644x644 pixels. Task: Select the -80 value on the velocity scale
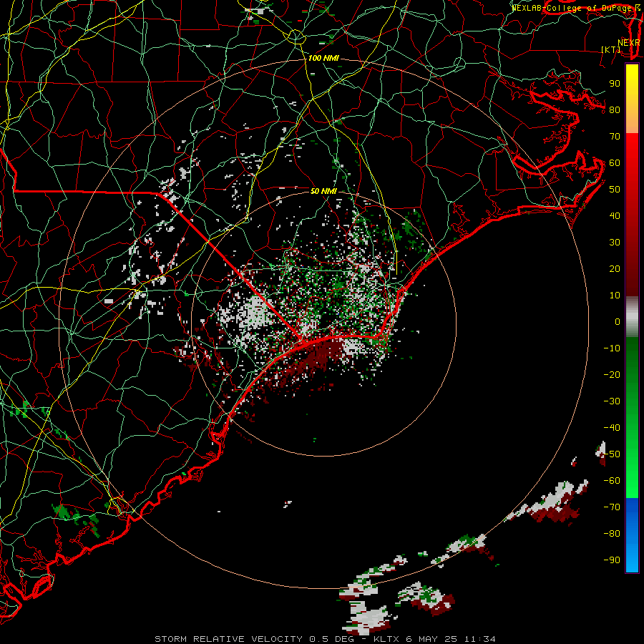tap(612, 534)
